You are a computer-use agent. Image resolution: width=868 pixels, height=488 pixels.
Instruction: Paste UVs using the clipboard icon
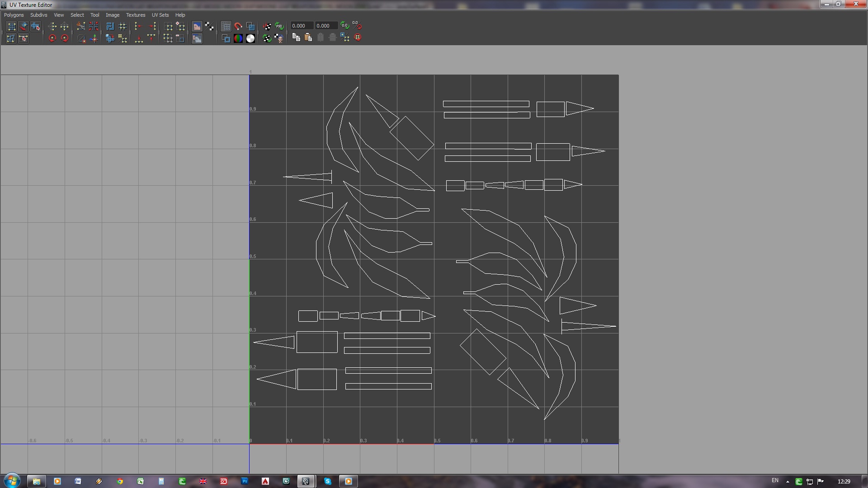(308, 38)
